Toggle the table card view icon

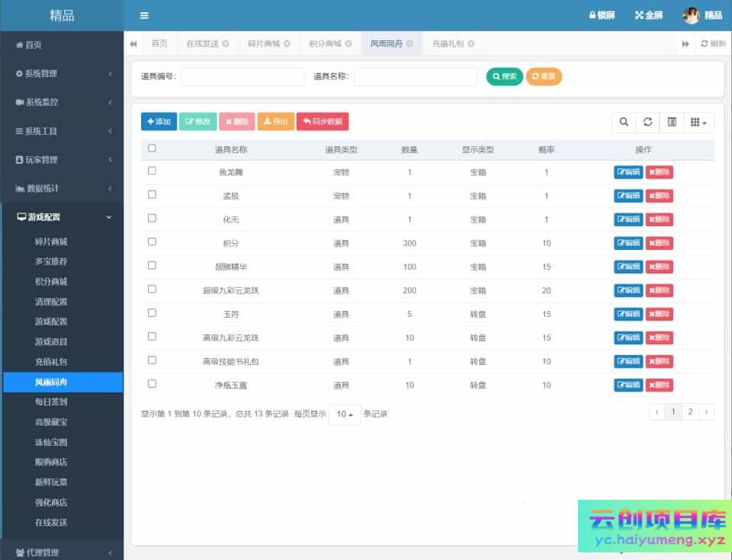tap(672, 122)
